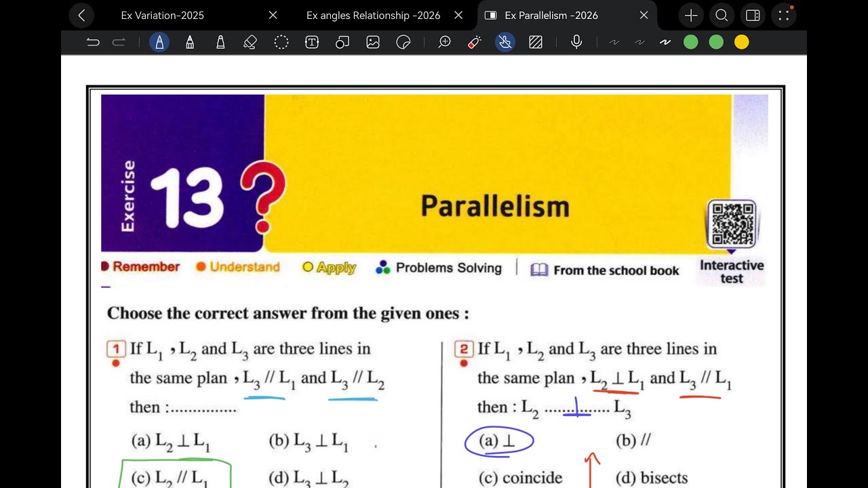Pick the second green color swatch
868x488 pixels.
[716, 43]
